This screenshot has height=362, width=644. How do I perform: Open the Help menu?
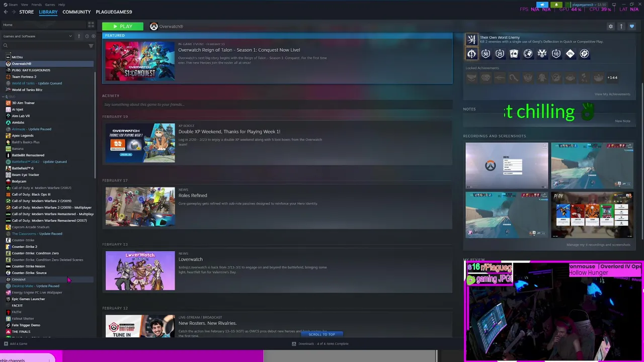tap(61, 5)
